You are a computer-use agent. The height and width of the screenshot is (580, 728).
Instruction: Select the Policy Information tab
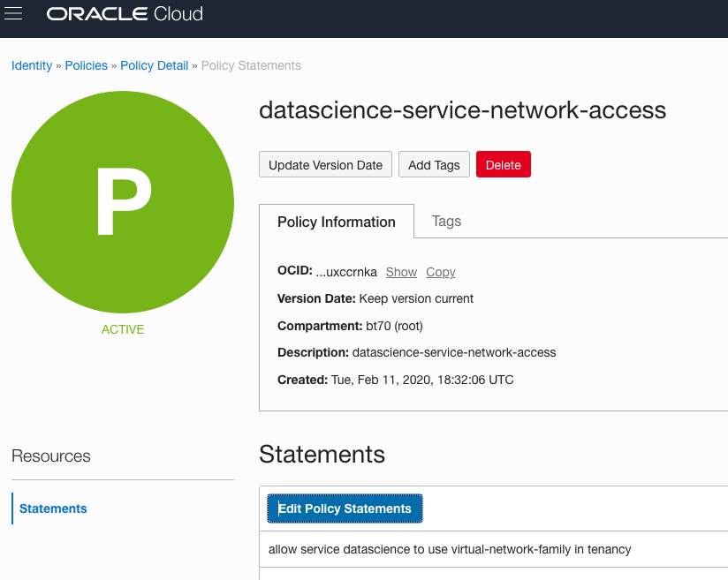click(x=336, y=222)
